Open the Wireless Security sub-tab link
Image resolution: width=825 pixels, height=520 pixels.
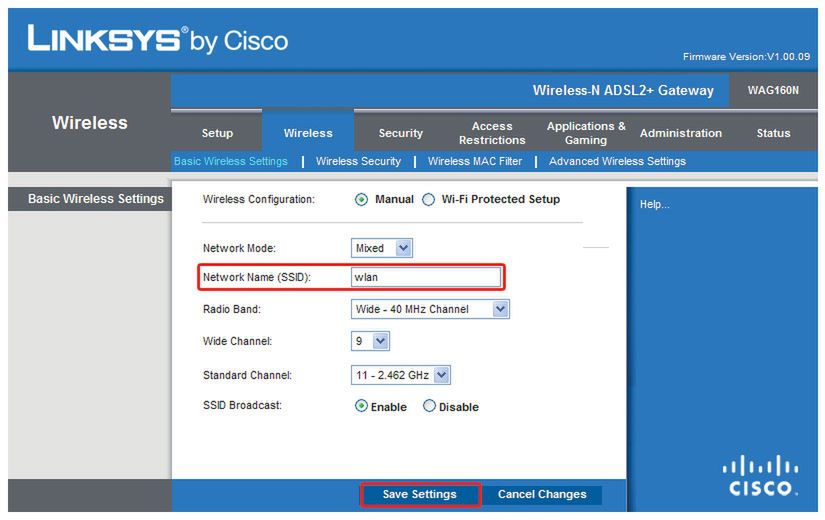[x=358, y=161]
